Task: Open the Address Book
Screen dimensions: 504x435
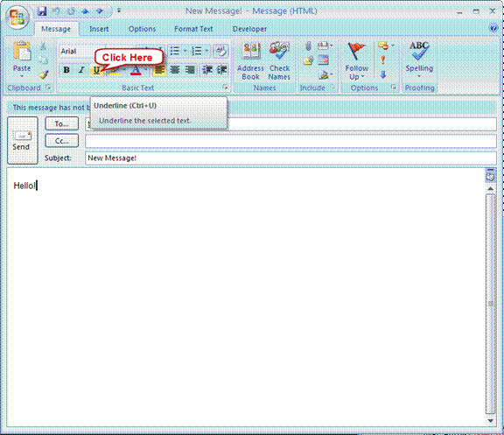Action: (x=250, y=60)
